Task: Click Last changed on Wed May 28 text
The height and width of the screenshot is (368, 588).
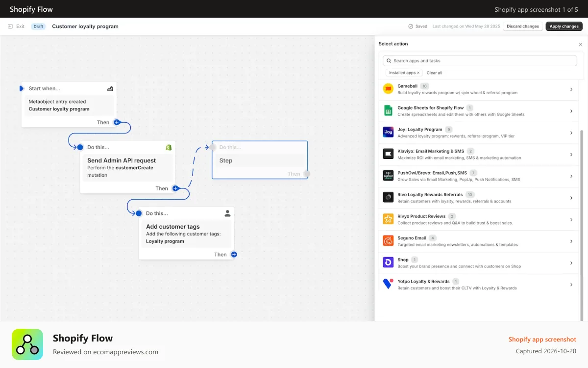Action: coord(466,26)
